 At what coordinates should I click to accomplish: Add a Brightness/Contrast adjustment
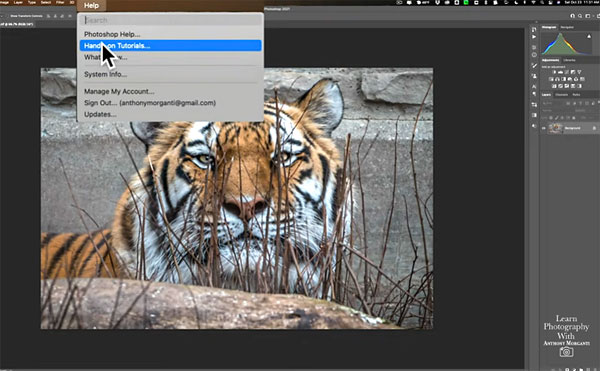click(554, 72)
